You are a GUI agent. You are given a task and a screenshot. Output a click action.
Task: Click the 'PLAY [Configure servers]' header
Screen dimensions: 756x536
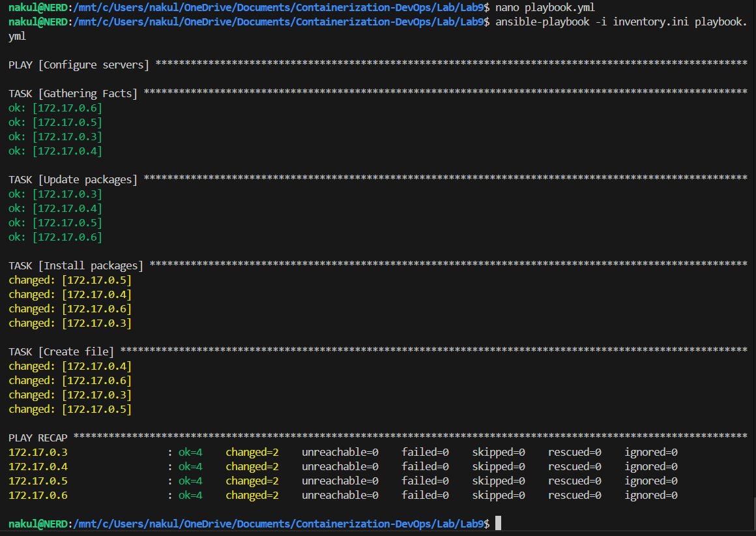click(79, 65)
